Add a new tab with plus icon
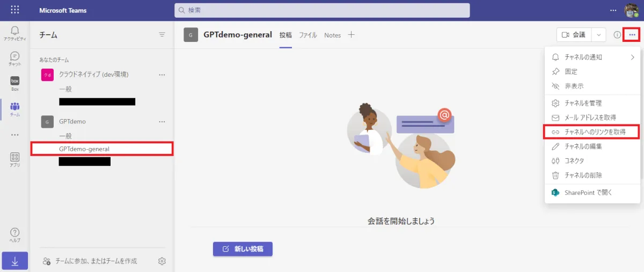 352,35
